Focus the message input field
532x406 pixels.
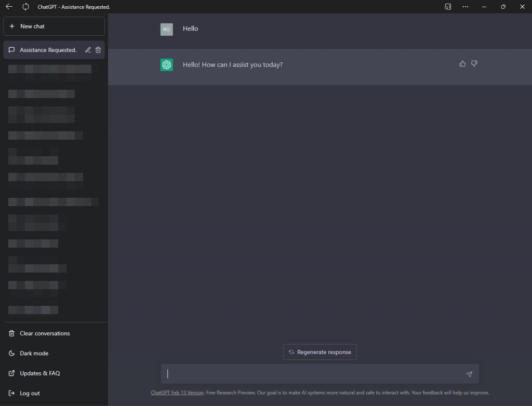pos(320,374)
